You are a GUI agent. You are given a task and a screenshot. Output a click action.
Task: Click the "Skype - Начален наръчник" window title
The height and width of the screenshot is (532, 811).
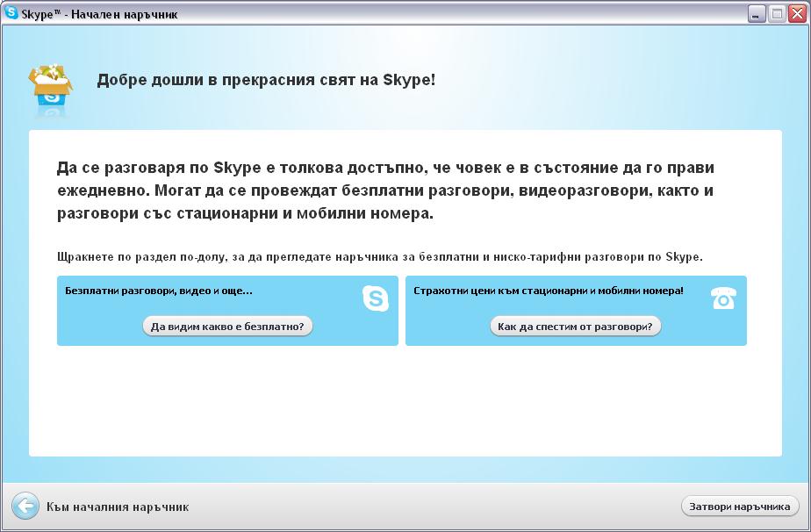click(x=99, y=15)
